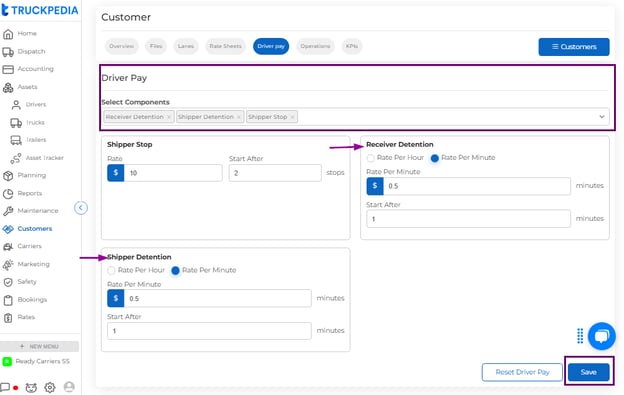Collapse the sidebar with chevron button

pos(81,208)
